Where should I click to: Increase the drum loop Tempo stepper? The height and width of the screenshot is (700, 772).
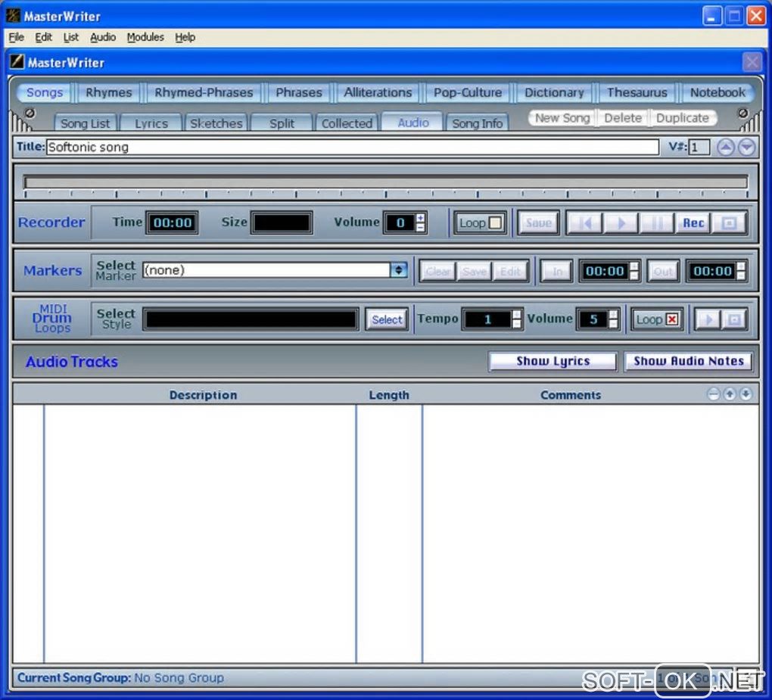click(517, 314)
